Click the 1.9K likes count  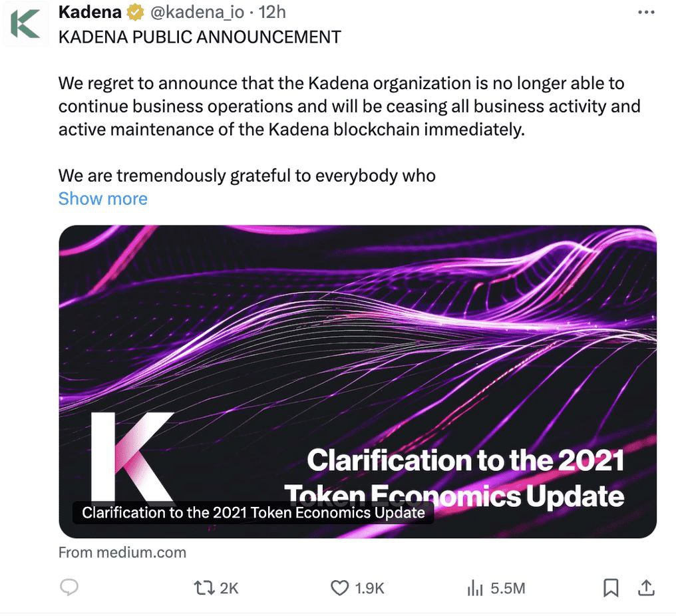(369, 587)
